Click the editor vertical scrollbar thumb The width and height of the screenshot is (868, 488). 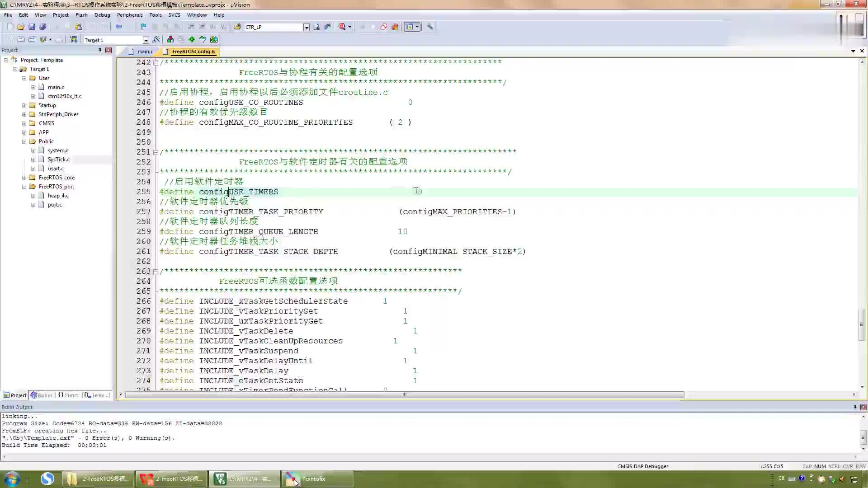click(x=862, y=324)
